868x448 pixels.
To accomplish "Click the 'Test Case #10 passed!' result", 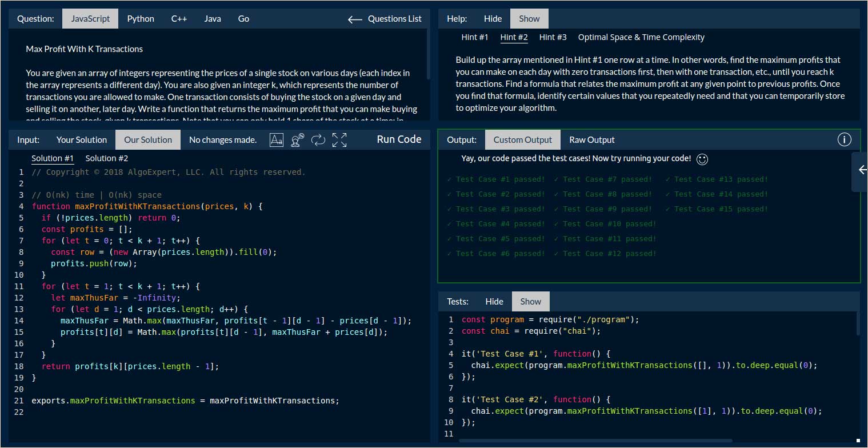I will (x=605, y=224).
